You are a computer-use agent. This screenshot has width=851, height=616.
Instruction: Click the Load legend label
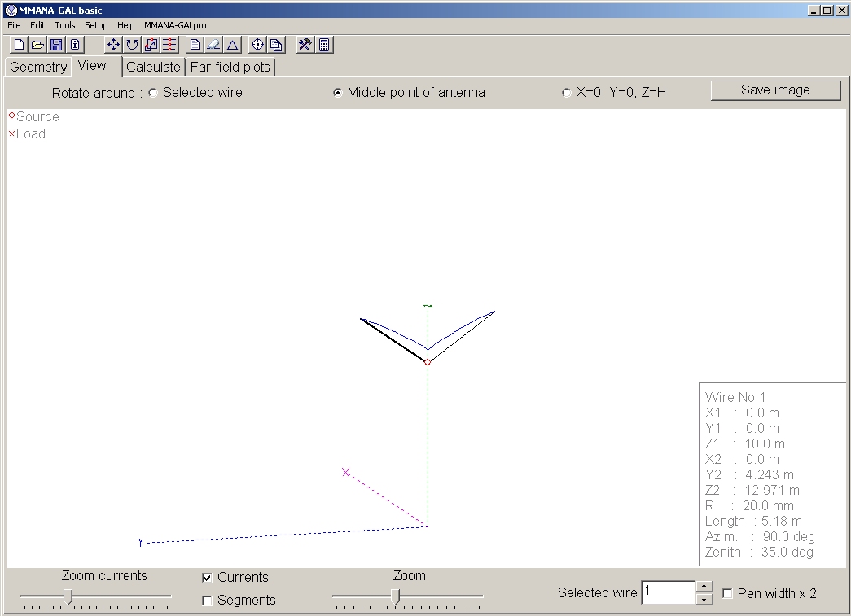tap(31, 134)
